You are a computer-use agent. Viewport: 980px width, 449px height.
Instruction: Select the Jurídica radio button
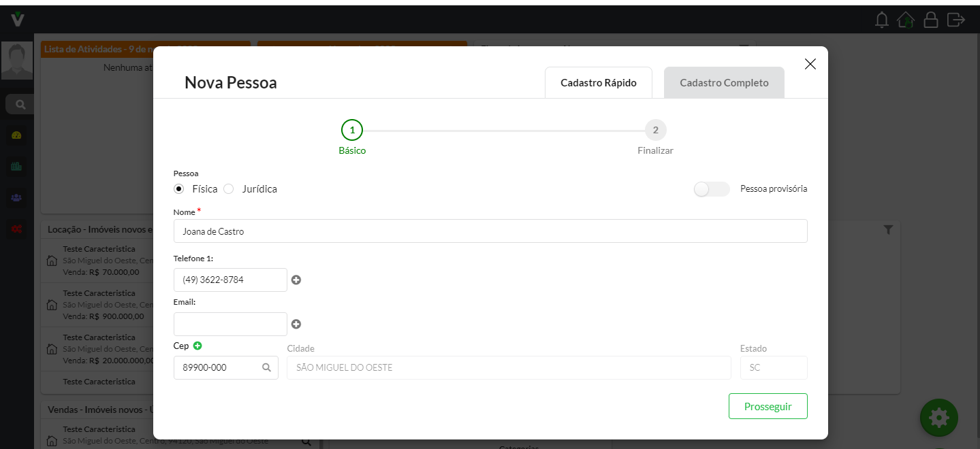click(x=229, y=189)
